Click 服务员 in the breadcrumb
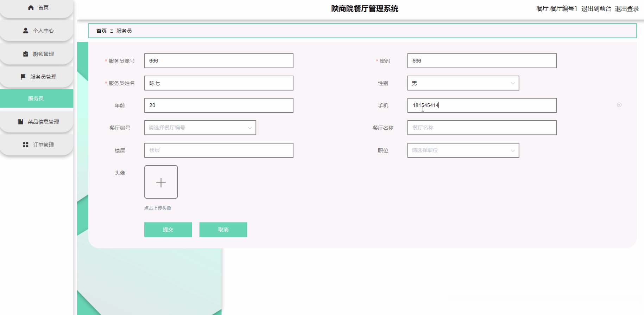 pos(124,31)
